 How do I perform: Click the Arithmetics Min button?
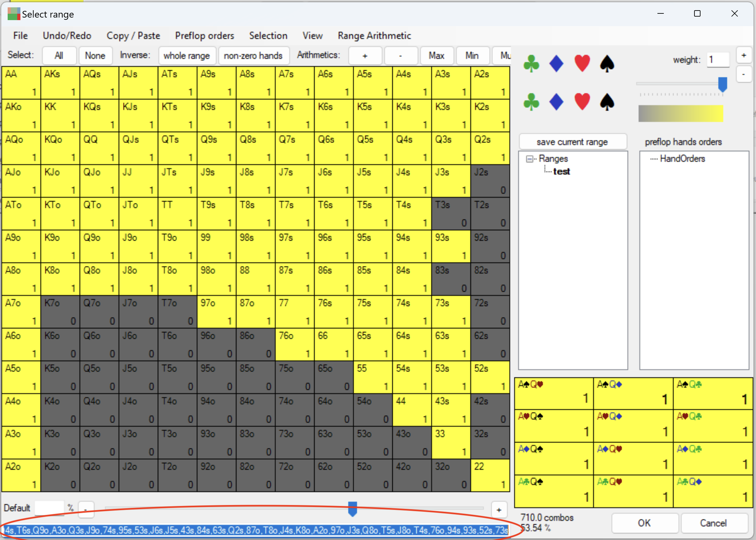pyautogui.click(x=472, y=56)
